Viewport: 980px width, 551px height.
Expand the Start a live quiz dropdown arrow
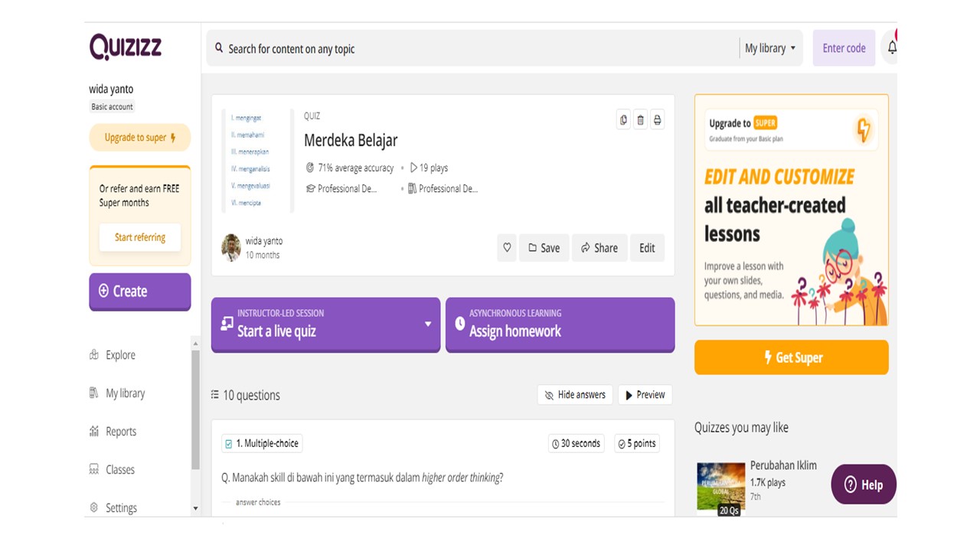(x=428, y=324)
